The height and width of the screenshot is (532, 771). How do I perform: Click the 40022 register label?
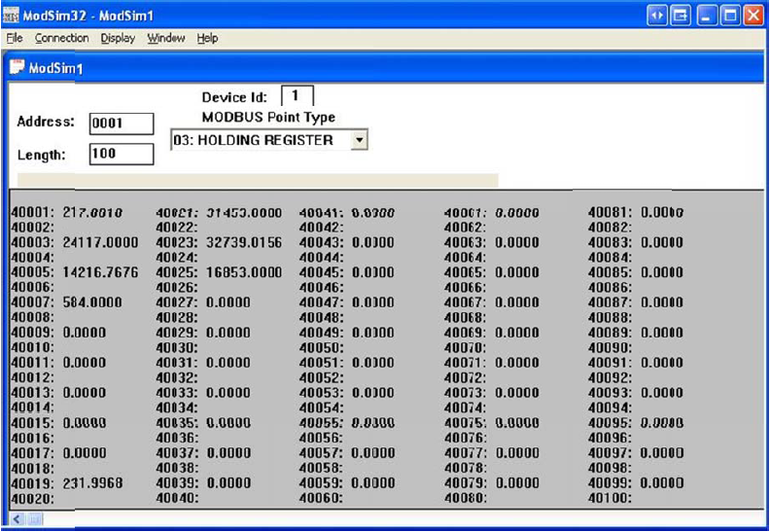coord(177,228)
